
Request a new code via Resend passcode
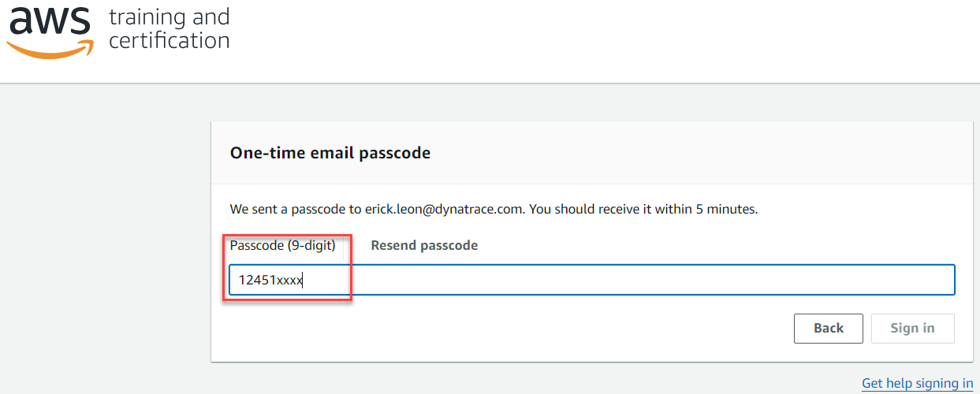point(424,245)
